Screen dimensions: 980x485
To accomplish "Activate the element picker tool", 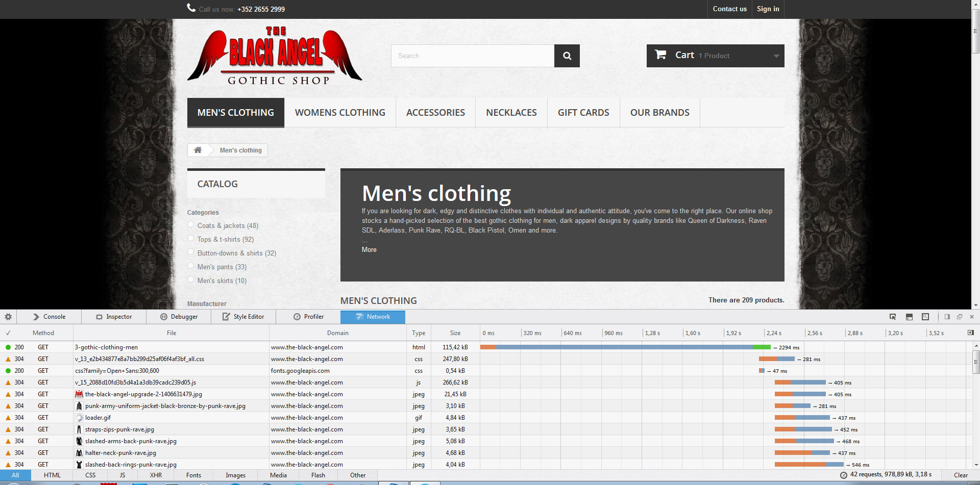I will [x=893, y=317].
